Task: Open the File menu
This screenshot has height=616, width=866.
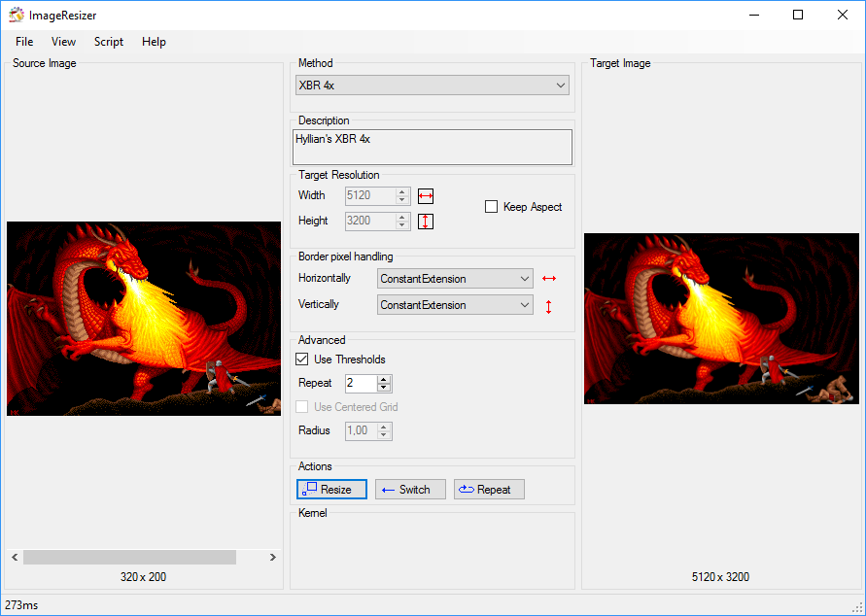Action: point(24,42)
